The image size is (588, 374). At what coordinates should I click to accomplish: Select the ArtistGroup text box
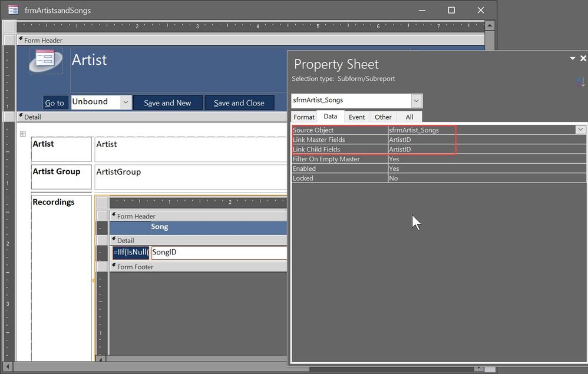pyautogui.click(x=191, y=177)
